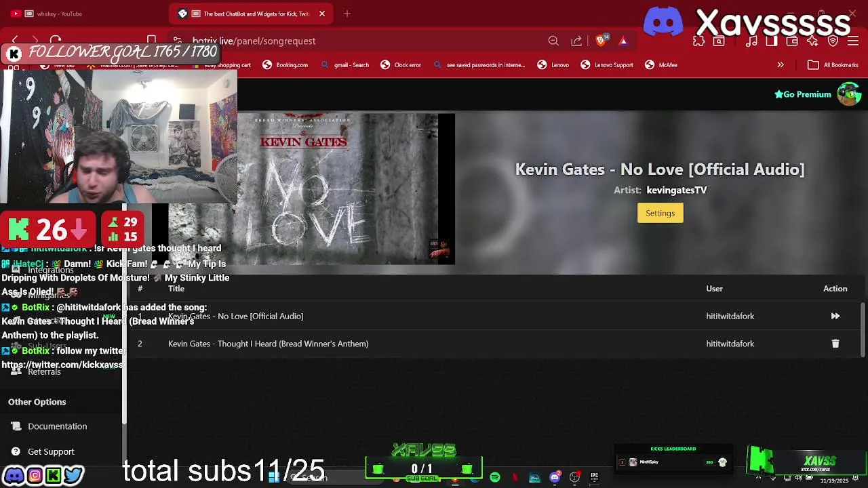Click artist name kevingatesTV
Image resolution: width=868 pixels, height=488 pixels.
(677, 190)
